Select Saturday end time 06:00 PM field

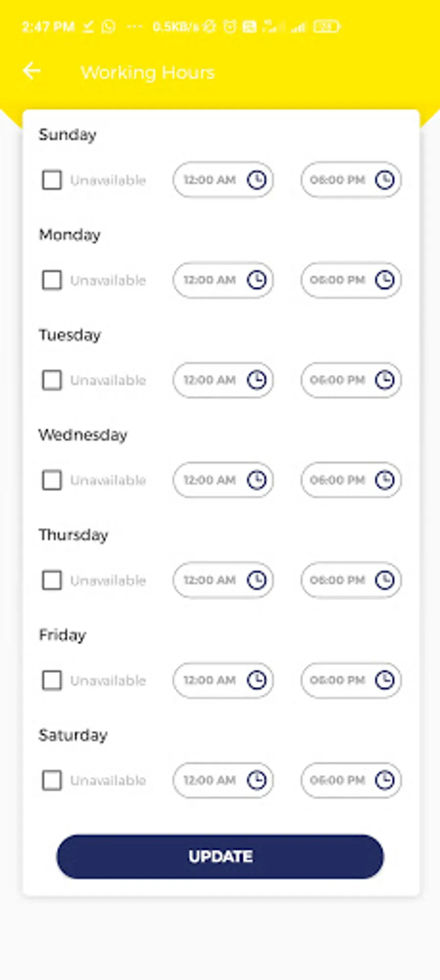pos(338,780)
